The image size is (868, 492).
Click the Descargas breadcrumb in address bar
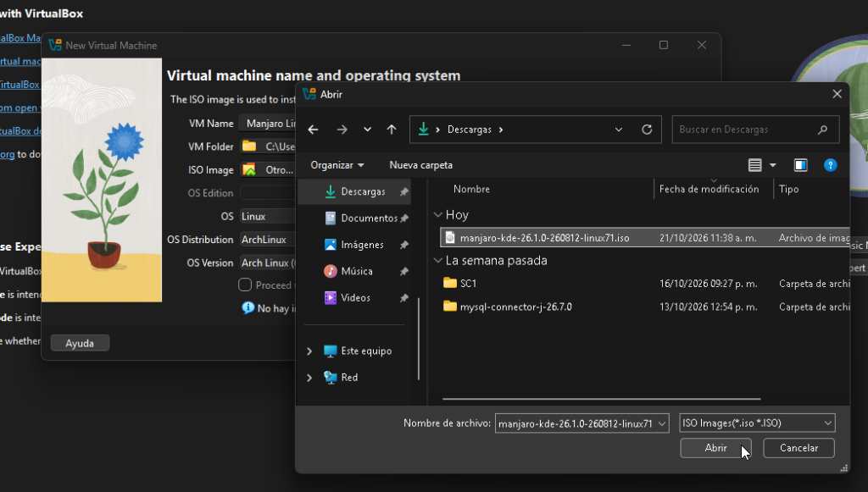click(469, 130)
